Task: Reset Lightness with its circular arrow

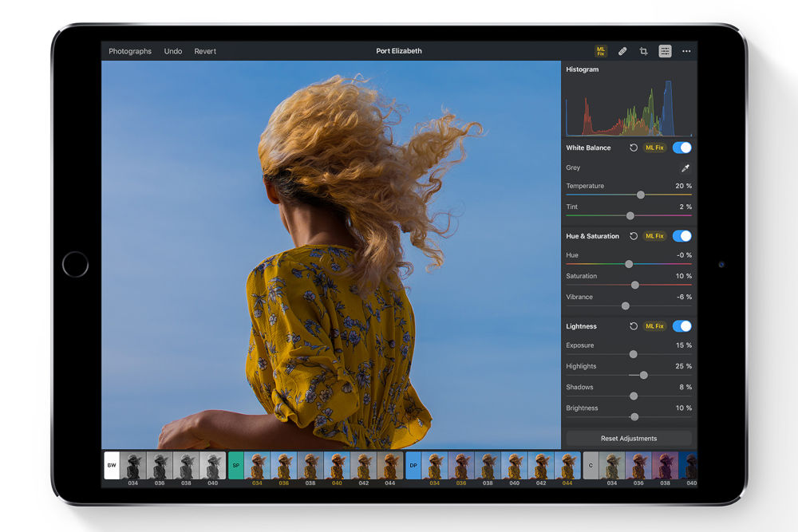Action: [x=634, y=326]
